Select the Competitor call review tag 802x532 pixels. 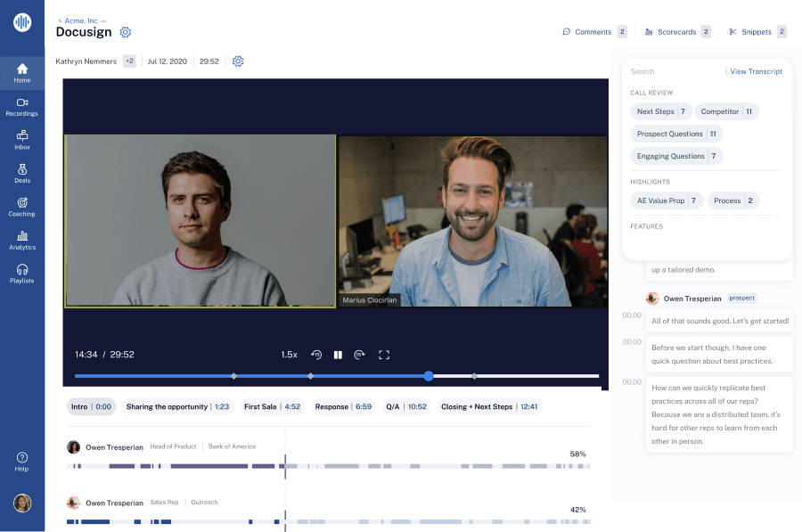pos(726,111)
